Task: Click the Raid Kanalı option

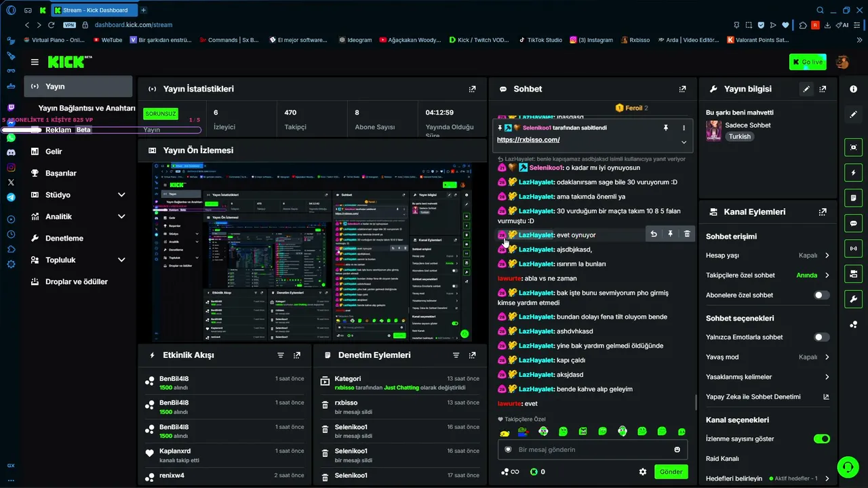Action: (722, 459)
